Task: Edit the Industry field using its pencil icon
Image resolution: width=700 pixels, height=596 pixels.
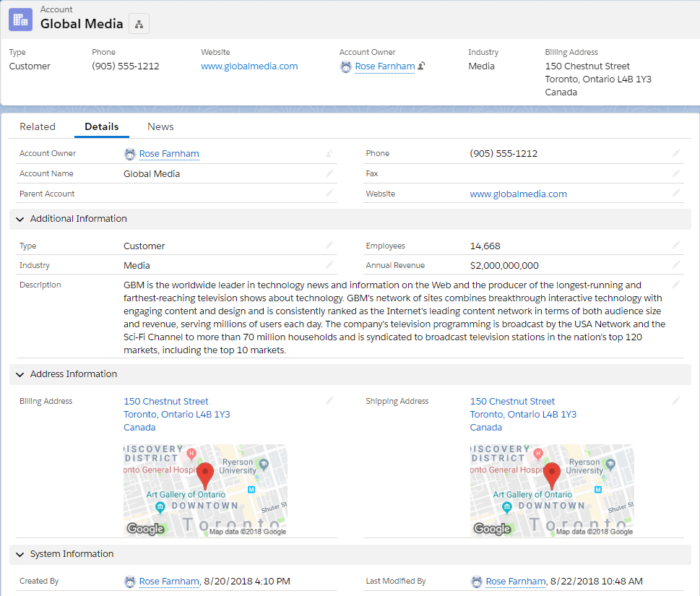Action: click(x=329, y=265)
